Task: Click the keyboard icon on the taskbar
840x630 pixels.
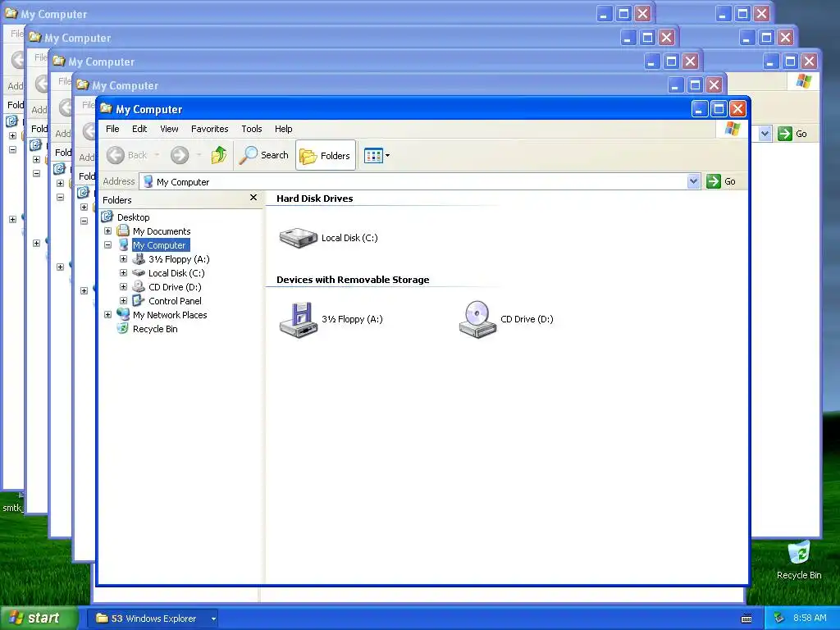Action: click(746, 619)
